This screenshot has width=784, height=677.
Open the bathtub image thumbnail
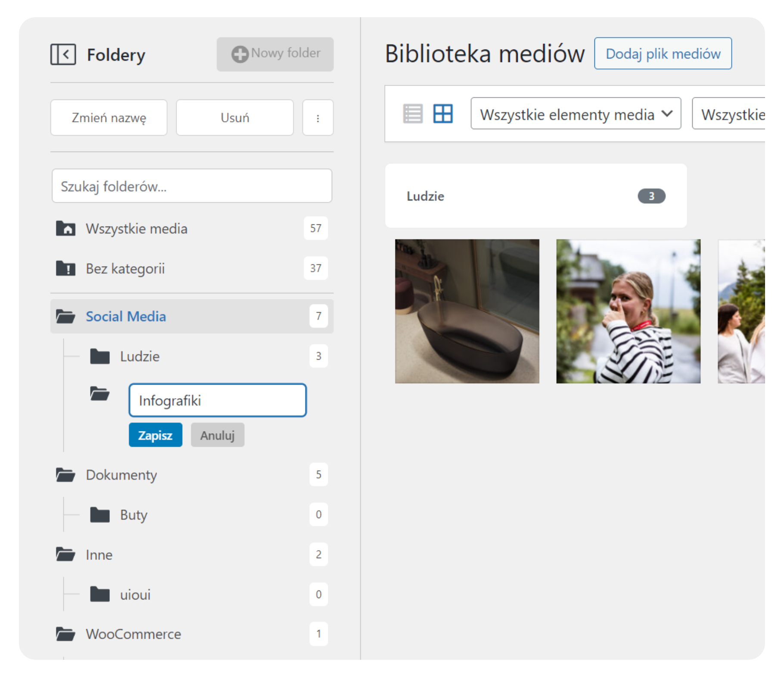point(467,311)
